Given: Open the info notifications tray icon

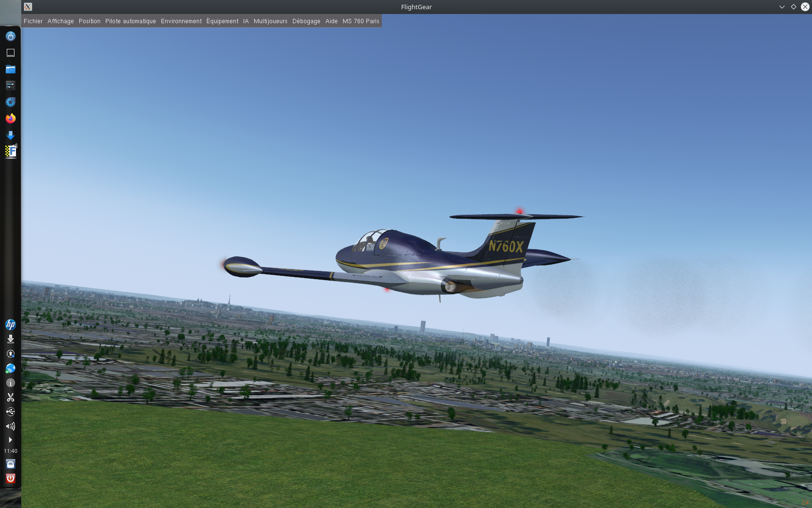Looking at the screenshot, I should [11, 383].
